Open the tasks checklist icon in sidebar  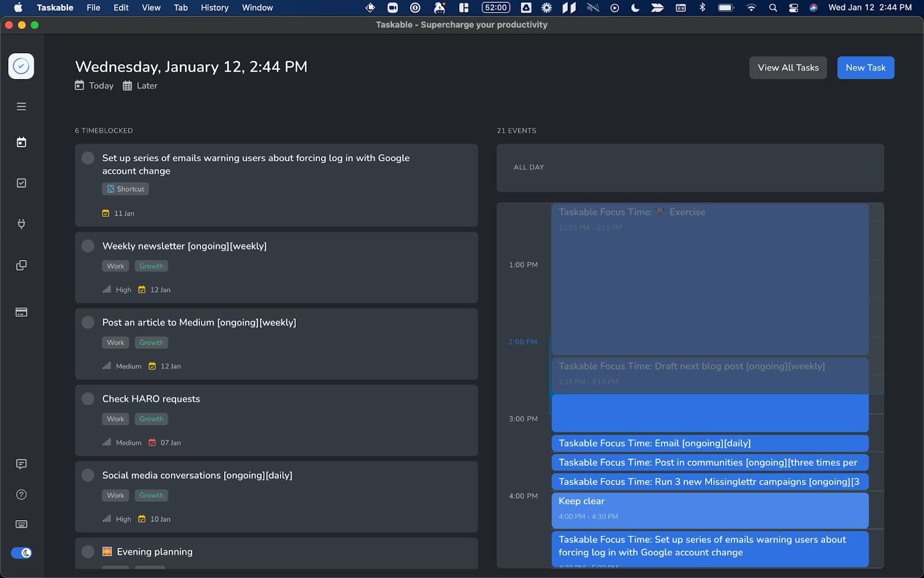21,183
